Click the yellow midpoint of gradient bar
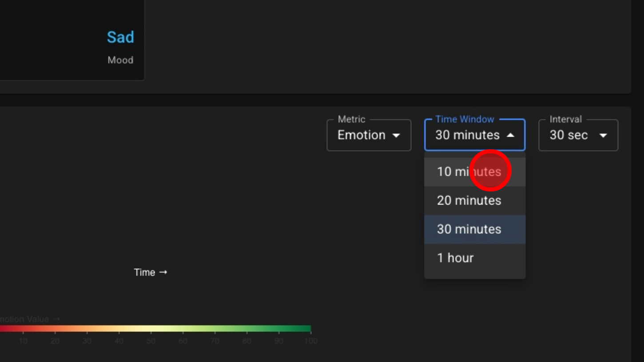This screenshot has height=362, width=644. pyautogui.click(x=151, y=329)
